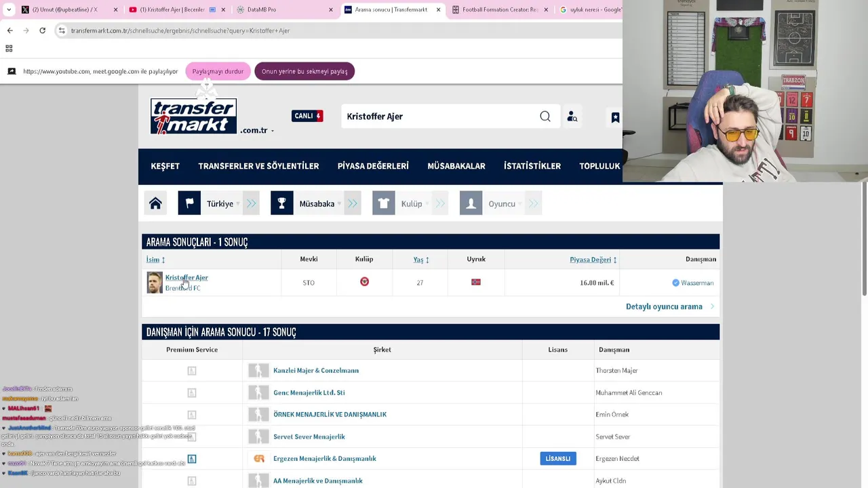Open the detailed person search icon
This screenshot has height=488, width=868.
tap(572, 117)
